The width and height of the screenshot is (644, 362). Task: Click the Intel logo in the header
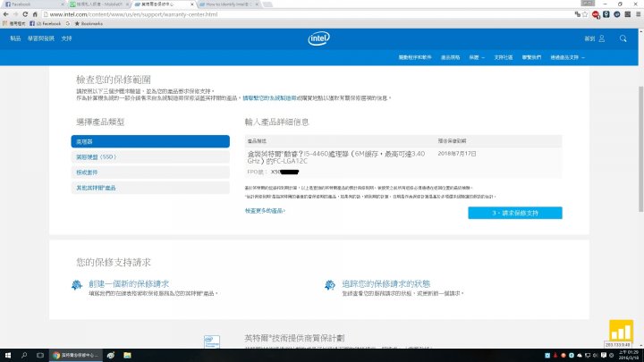(x=318, y=38)
